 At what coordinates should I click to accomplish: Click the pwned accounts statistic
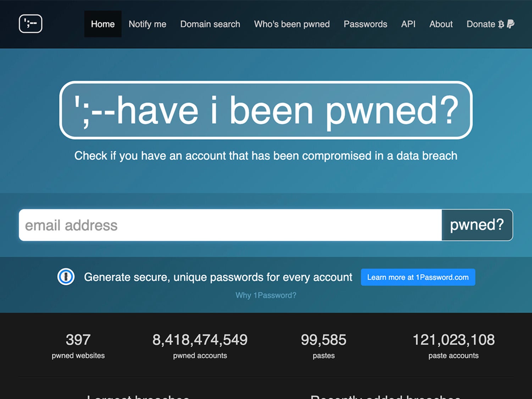pyautogui.click(x=200, y=346)
